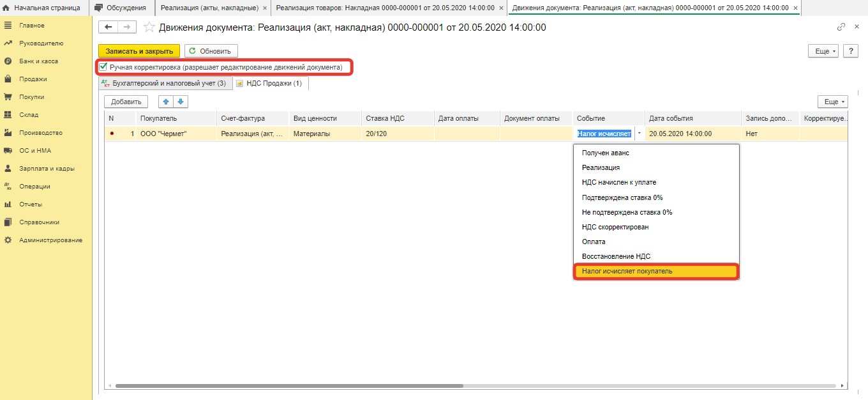Viewport: 868px width, 400px height.
Task: Switch to Бухгалтерский и налоговый учет tab
Action: coord(163,84)
